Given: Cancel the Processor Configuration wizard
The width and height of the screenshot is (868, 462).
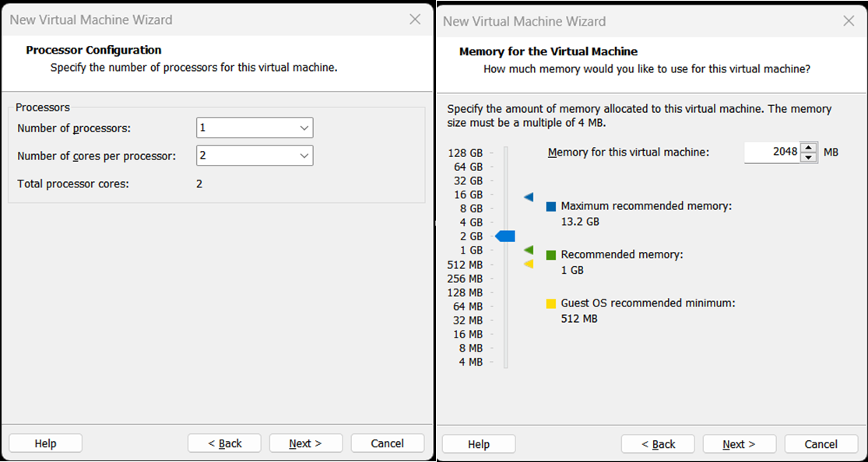Looking at the screenshot, I should pyautogui.click(x=388, y=443).
